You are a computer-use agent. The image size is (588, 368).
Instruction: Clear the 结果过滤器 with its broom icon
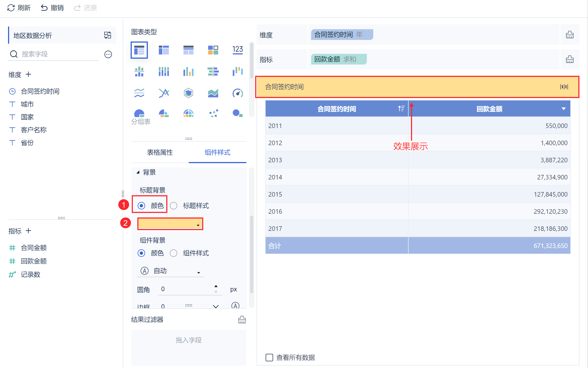coord(242,320)
